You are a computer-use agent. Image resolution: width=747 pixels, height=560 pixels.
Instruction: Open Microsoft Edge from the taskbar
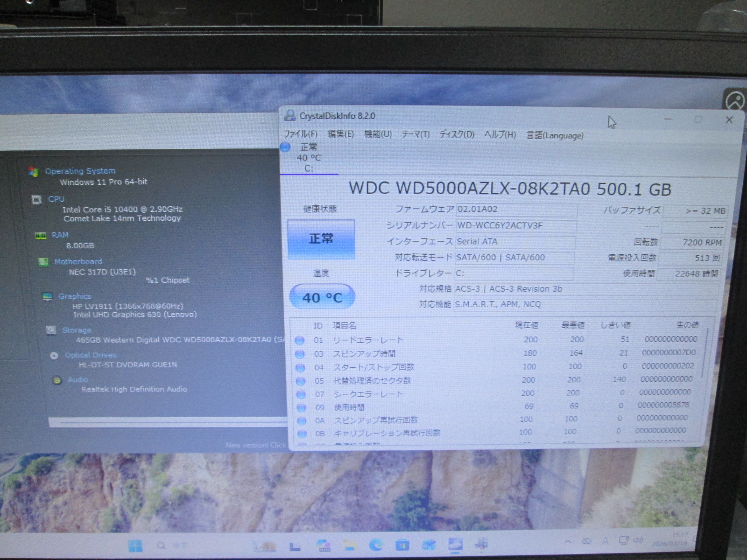(x=376, y=545)
